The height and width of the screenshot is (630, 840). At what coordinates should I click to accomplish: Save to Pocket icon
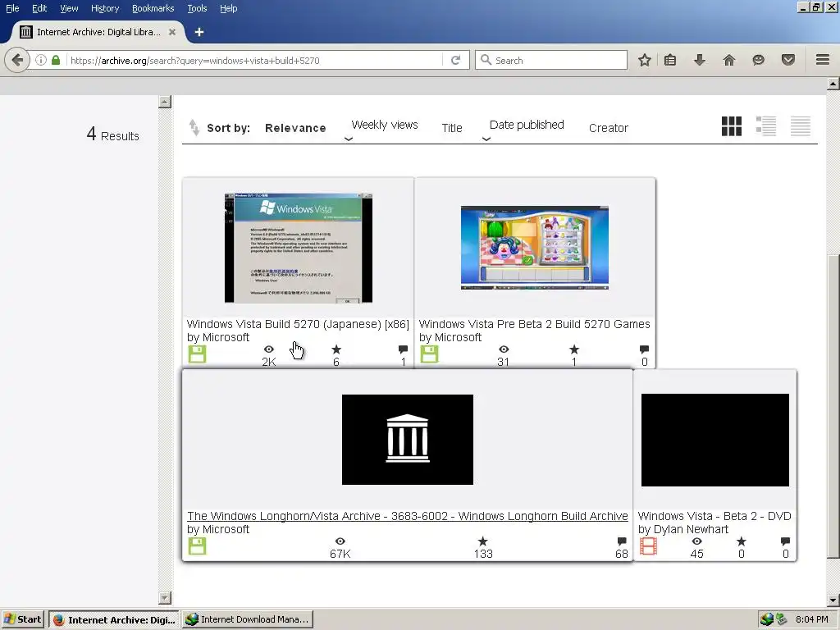coord(788,60)
